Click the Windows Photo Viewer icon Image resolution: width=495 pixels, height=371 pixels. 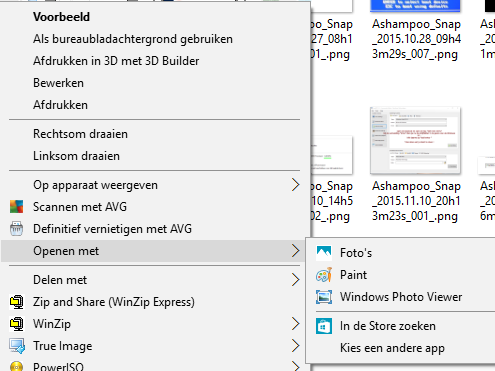(x=324, y=297)
